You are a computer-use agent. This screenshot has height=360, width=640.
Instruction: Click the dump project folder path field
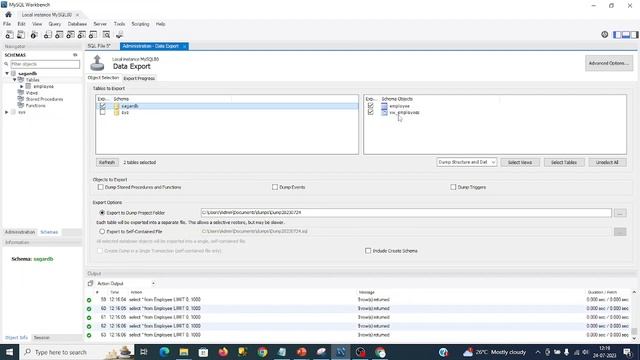(x=406, y=213)
